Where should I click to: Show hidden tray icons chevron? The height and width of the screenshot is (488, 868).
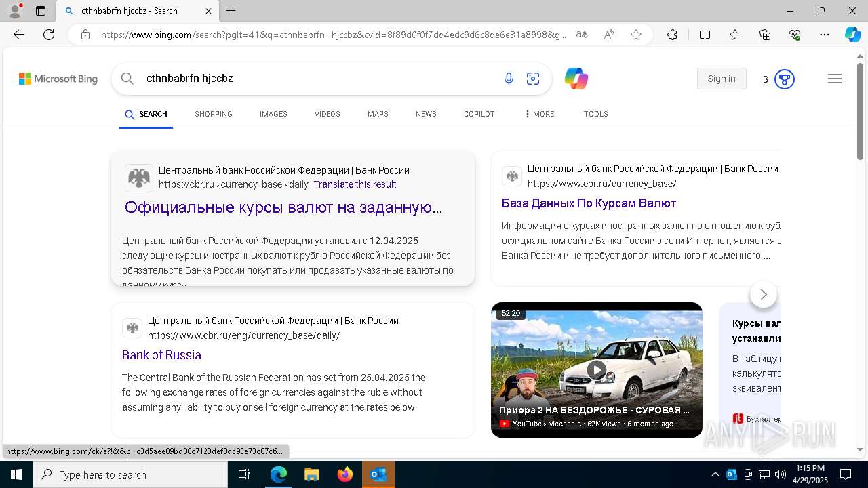[x=715, y=474]
